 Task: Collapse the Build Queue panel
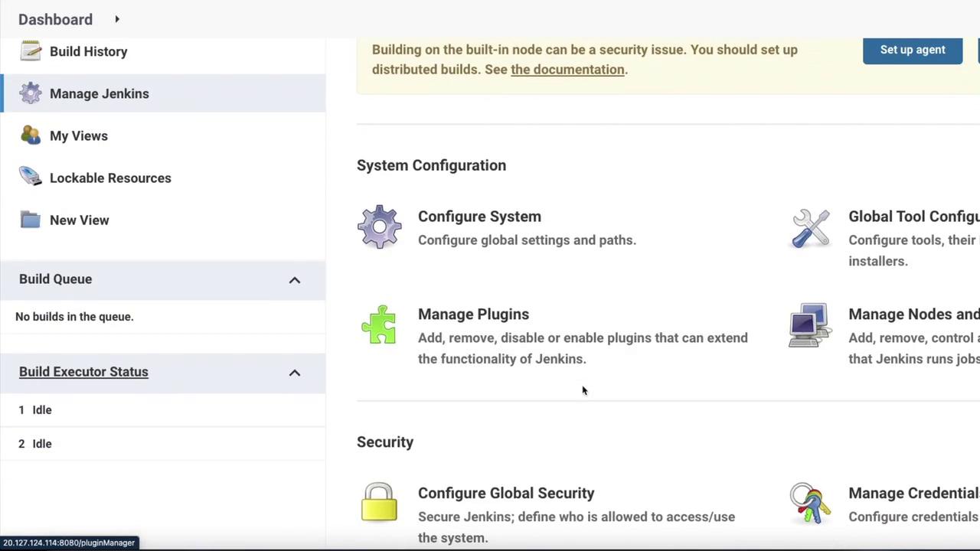(295, 280)
